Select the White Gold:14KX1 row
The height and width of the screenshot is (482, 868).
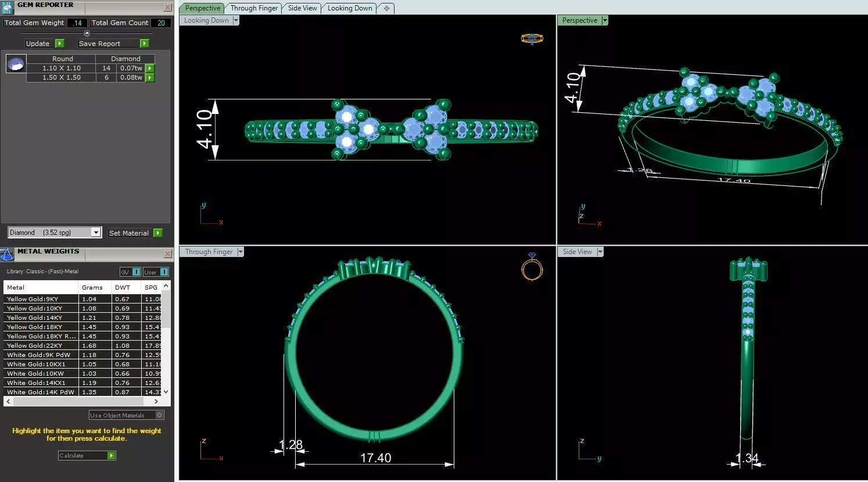click(83, 383)
